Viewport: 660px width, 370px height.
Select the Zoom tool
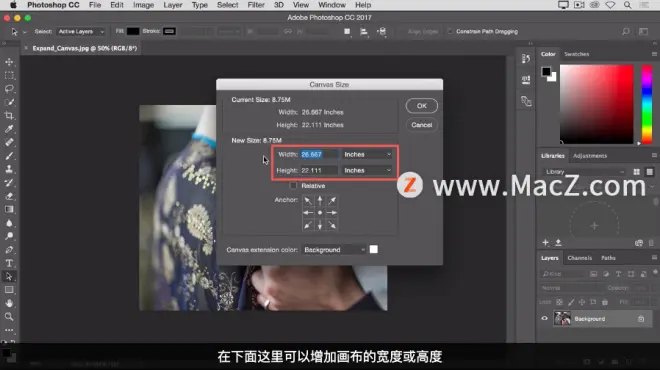click(9, 317)
